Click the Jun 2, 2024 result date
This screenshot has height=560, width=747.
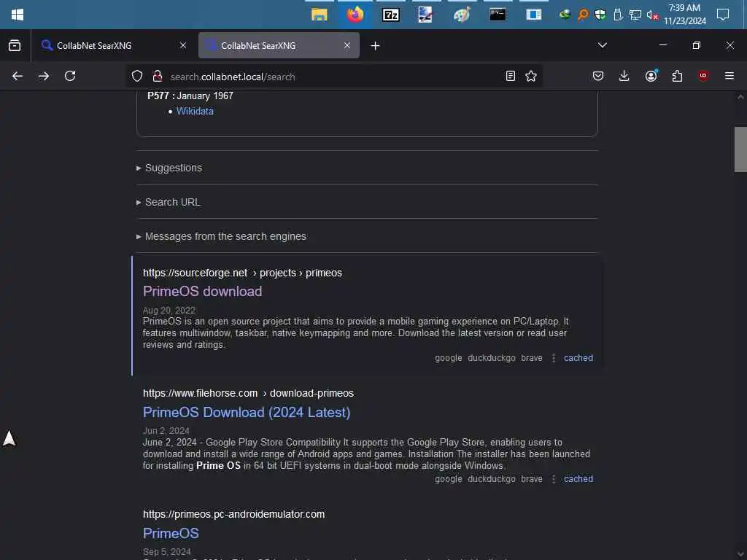pos(166,430)
